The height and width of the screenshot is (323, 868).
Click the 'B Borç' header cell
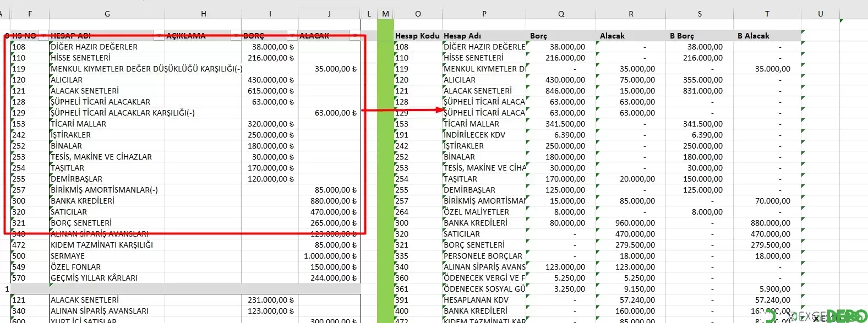coord(700,36)
